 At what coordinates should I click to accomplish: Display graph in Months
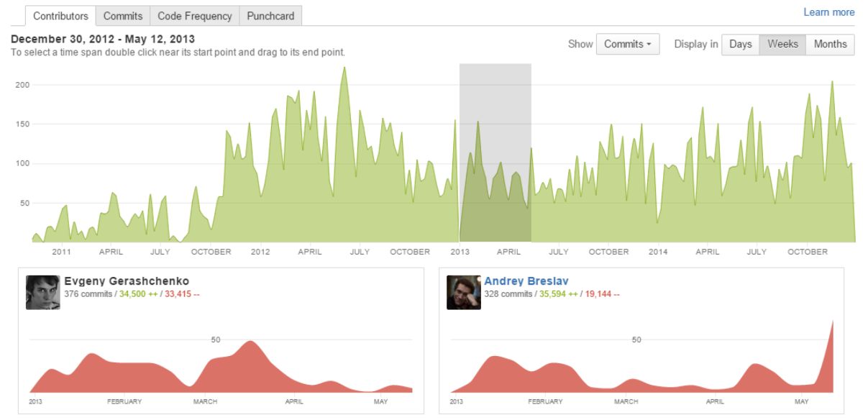[x=830, y=44]
